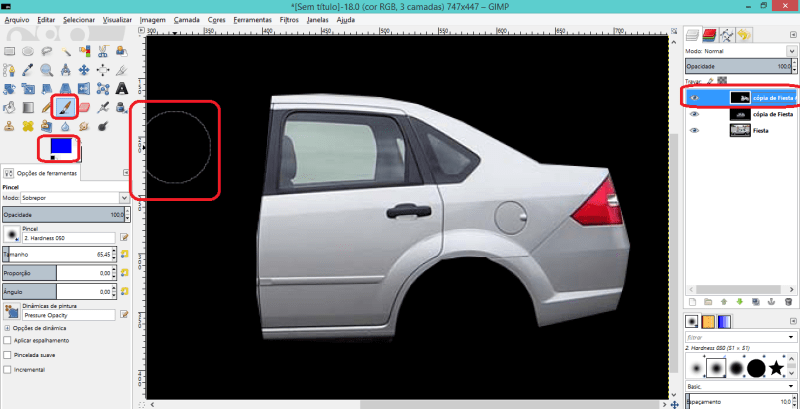The height and width of the screenshot is (409, 800).
Task: Select the Paintbrush tool in toolbox
Action: point(65,107)
